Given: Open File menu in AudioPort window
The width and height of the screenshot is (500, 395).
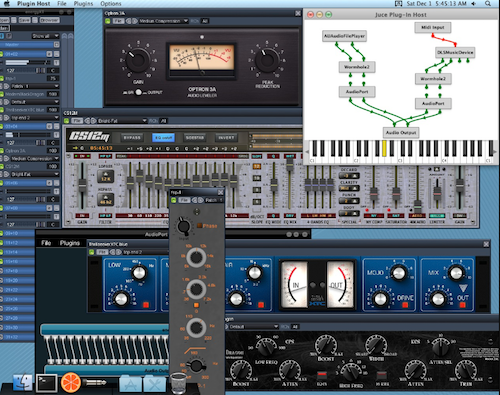Looking at the screenshot, I should click(x=46, y=243).
